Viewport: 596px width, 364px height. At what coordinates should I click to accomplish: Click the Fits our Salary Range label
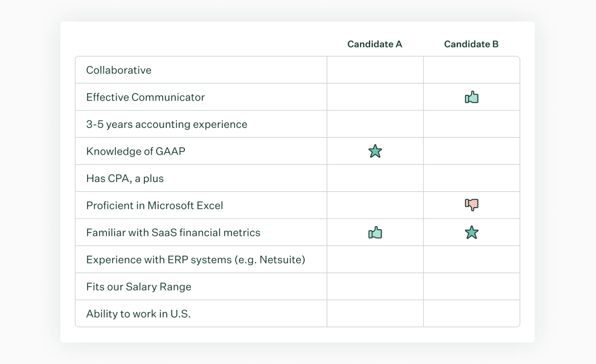pyautogui.click(x=139, y=287)
